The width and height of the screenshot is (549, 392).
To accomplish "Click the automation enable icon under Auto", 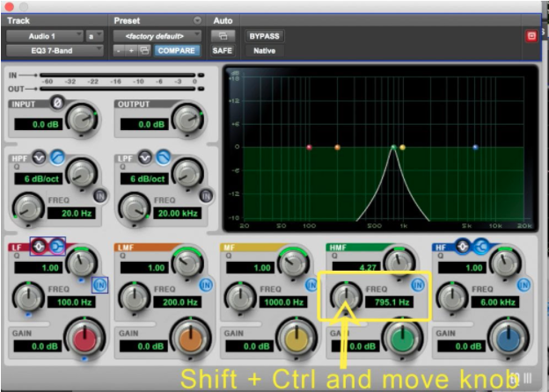I will click(223, 36).
